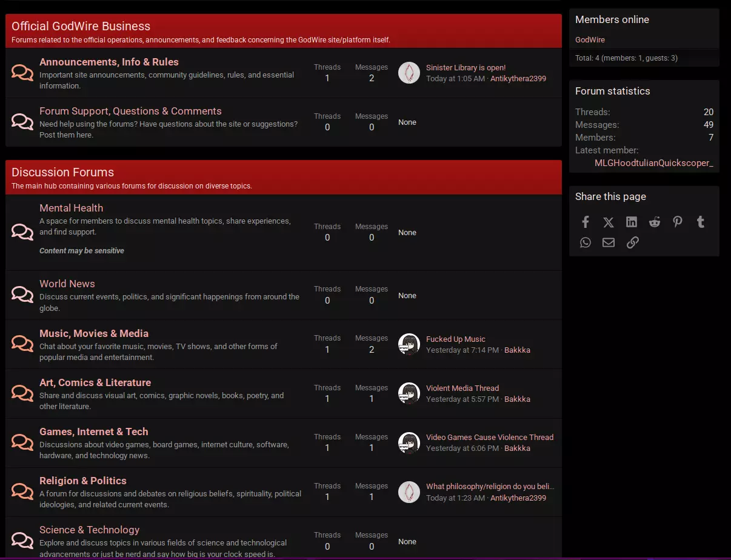Viewport: 731px width, 560px height.
Task: Copy page link with chain icon
Action: [x=632, y=242]
